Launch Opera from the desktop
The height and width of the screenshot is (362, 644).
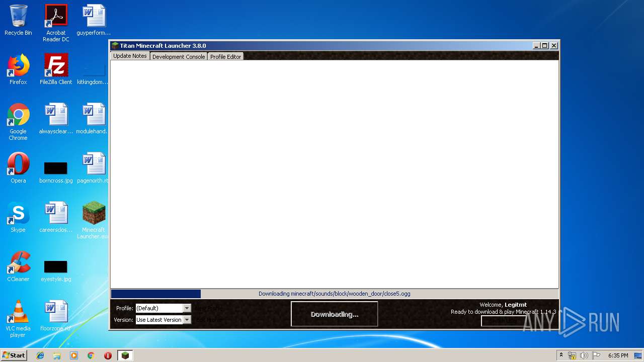(x=18, y=168)
